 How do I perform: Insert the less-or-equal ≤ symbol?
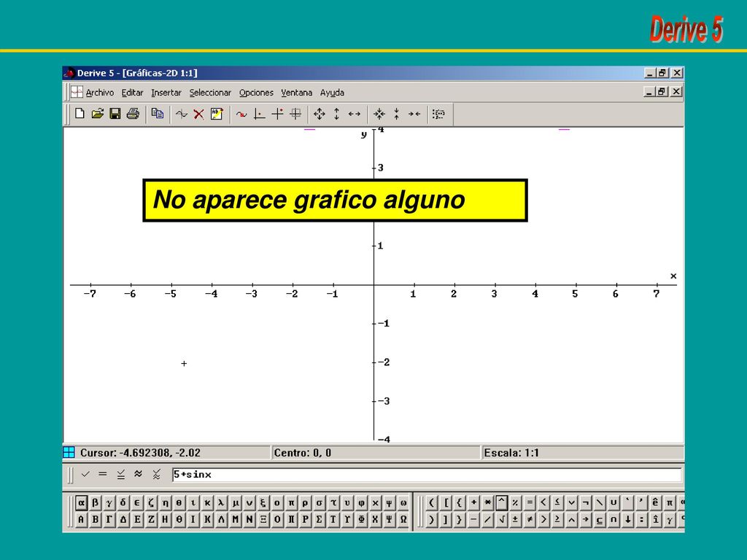tap(557, 502)
